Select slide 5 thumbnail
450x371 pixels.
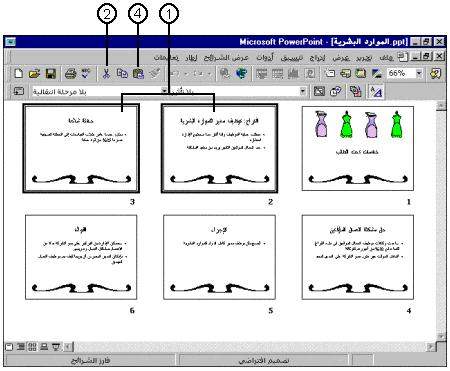(x=219, y=257)
